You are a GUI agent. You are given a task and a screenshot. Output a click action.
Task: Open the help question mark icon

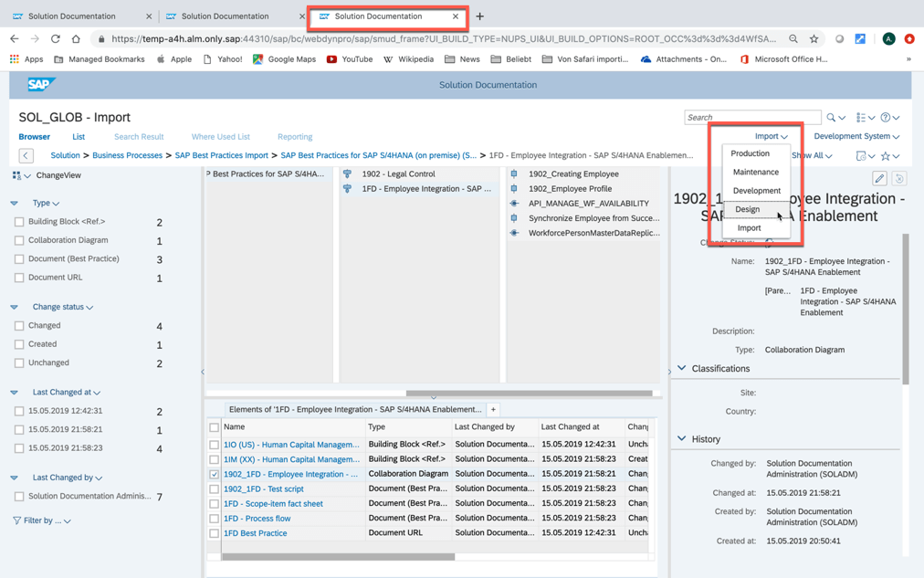tap(885, 117)
